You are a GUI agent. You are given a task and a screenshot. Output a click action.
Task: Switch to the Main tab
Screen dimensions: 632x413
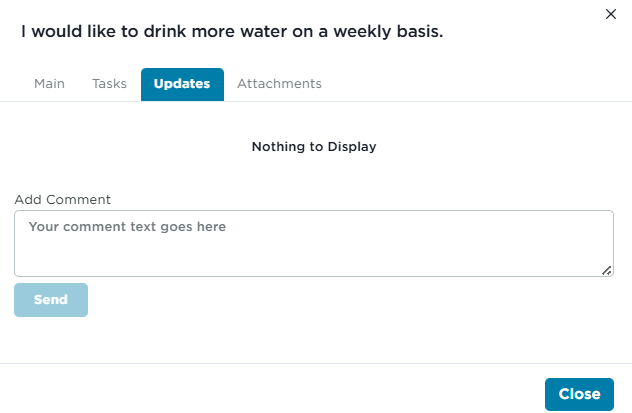(x=49, y=84)
